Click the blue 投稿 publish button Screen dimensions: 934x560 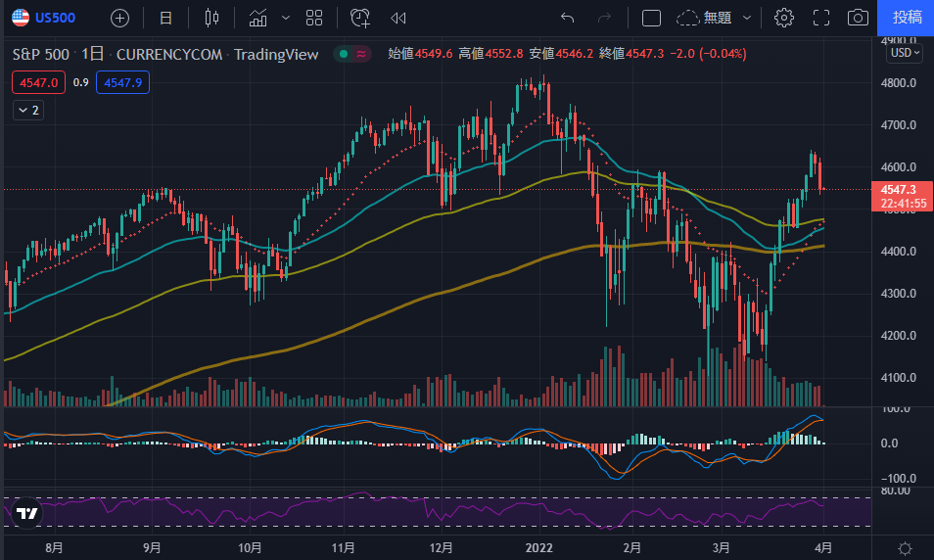pyautogui.click(x=907, y=18)
